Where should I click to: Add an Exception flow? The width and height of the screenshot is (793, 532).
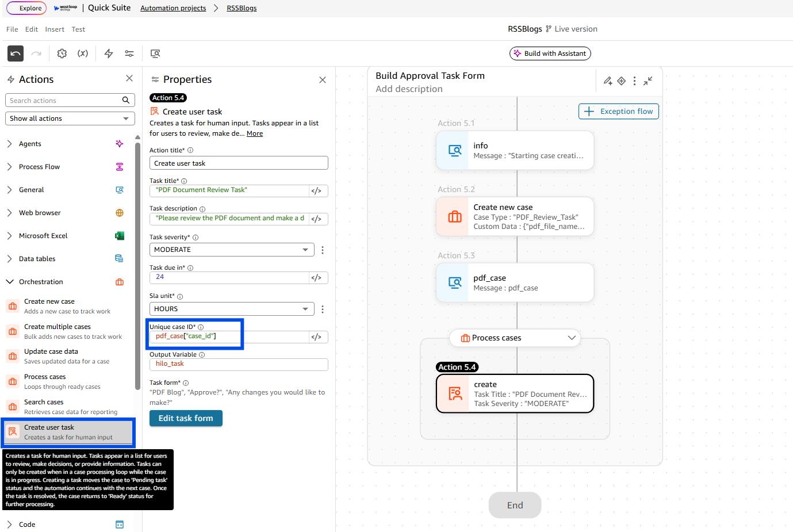coord(619,112)
